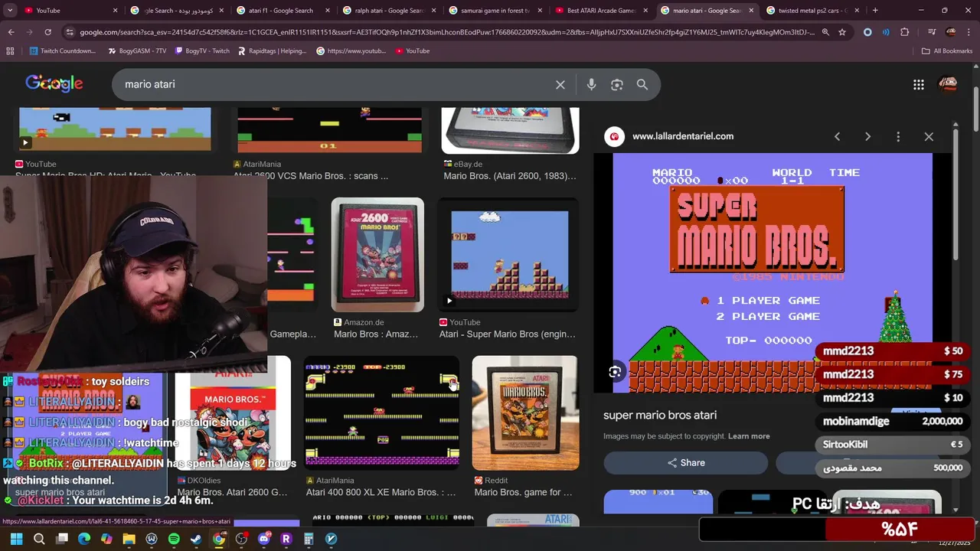980x551 pixels.
Task: Open Reddit Mario Bros. cartridge thumbnail
Action: (525, 413)
